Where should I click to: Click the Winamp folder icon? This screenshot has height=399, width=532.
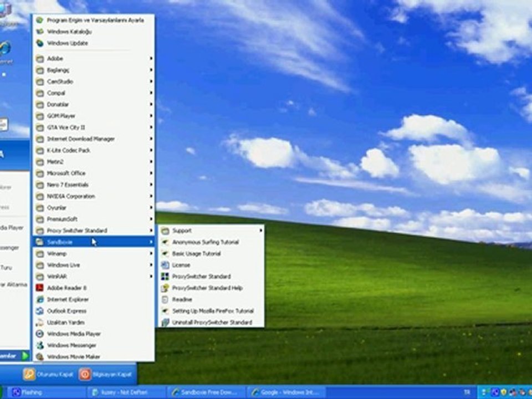tap(40, 254)
